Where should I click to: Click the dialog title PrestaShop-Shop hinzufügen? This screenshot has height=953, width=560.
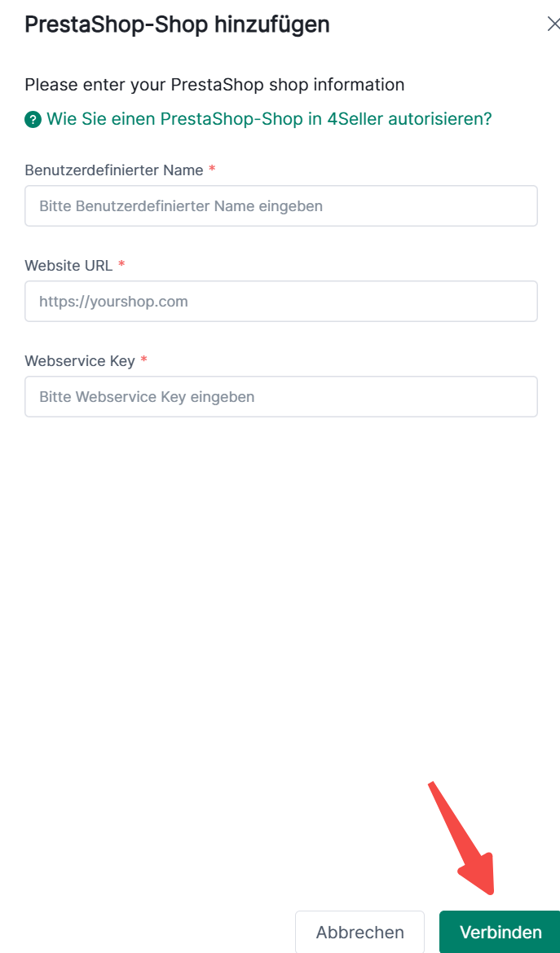[x=177, y=24]
